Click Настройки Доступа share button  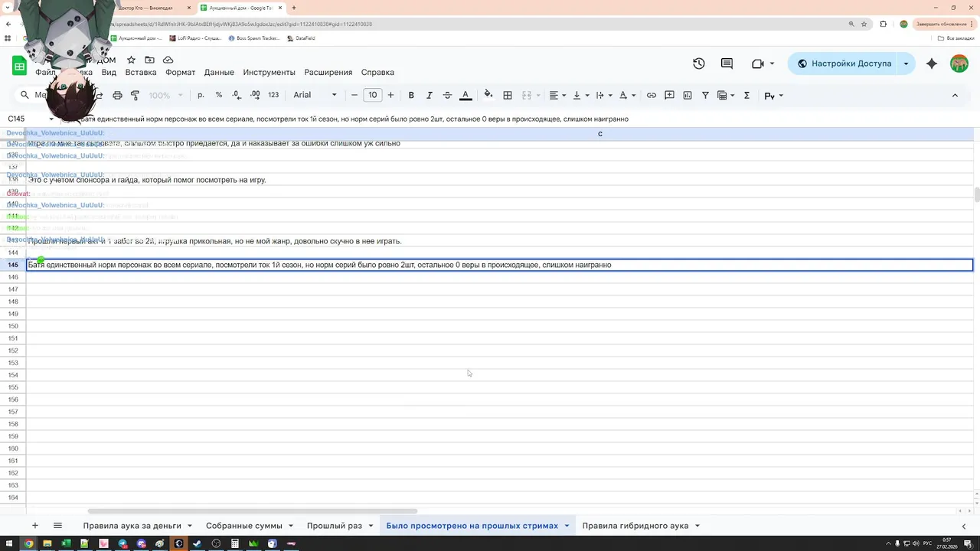point(843,64)
